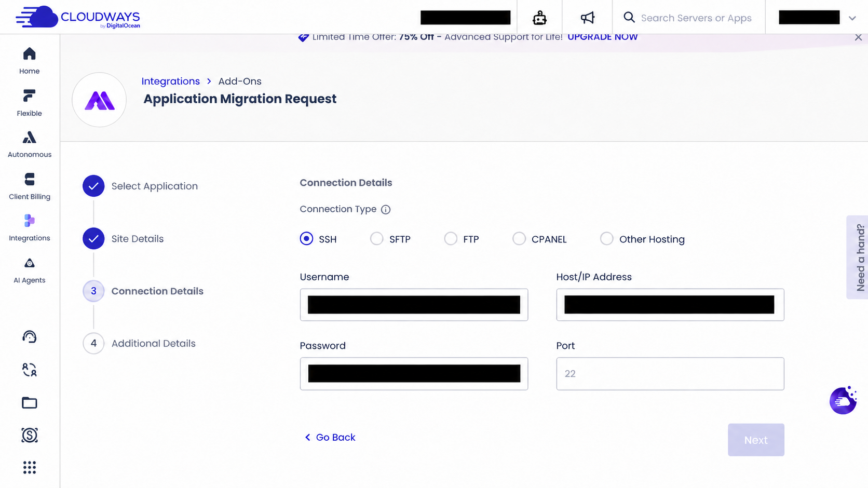The width and height of the screenshot is (868, 488).
Task: Open the support headset icon
Action: 30,337
